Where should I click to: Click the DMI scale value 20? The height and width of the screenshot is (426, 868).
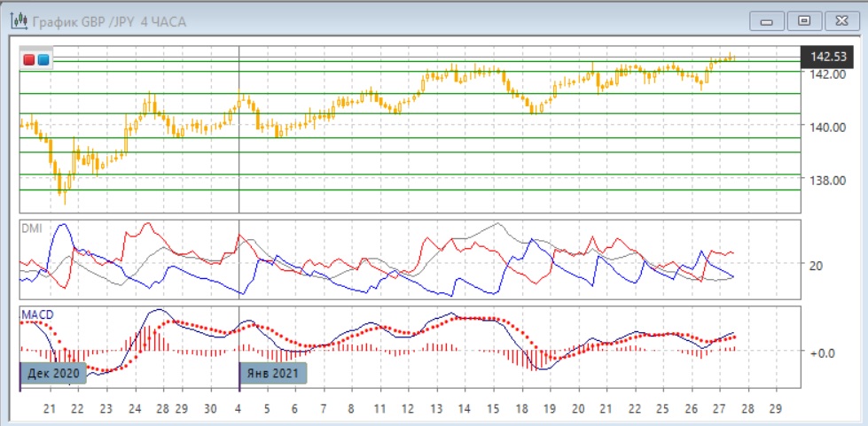pyautogui.click(x=817, y=265)
